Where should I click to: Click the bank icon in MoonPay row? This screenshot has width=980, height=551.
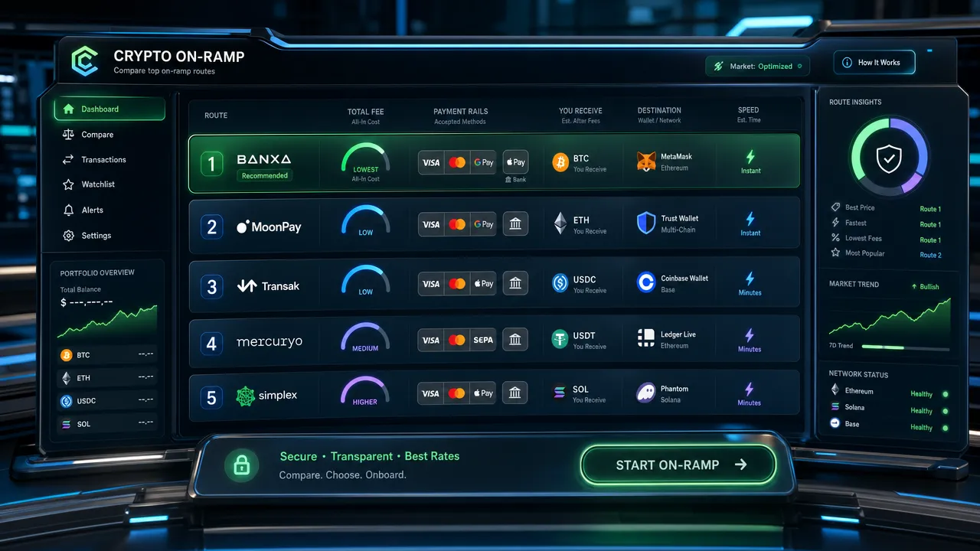click(515, 224)
